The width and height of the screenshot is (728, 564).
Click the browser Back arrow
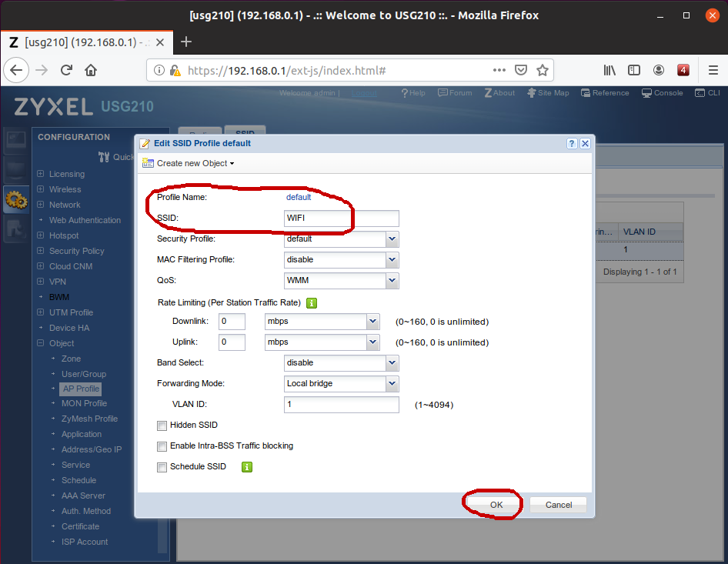pos(16,70)
